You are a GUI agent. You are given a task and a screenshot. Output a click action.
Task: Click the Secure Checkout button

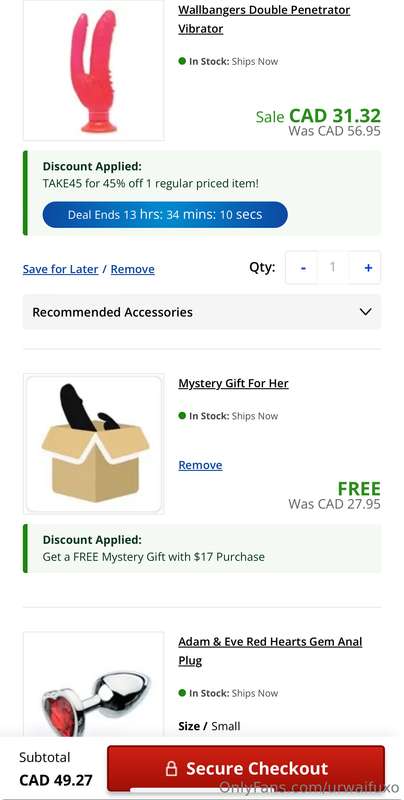coord(246,768)
